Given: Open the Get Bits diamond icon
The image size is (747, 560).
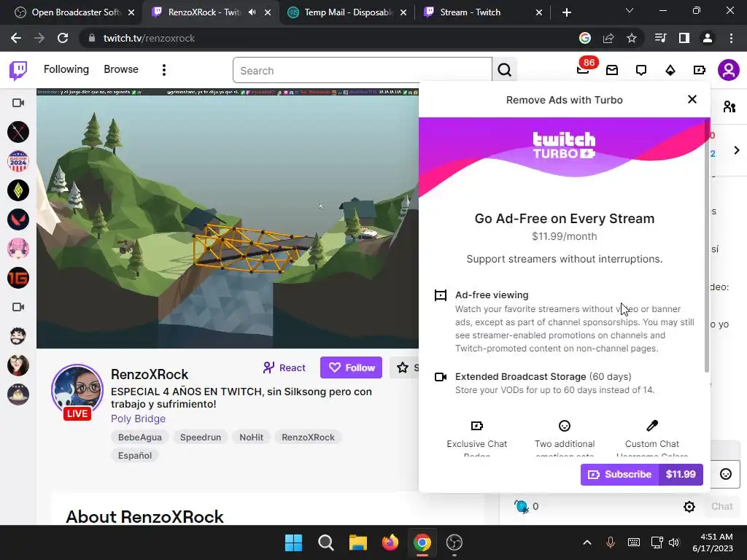Looking at the screenshot, I should coord(670,71).
